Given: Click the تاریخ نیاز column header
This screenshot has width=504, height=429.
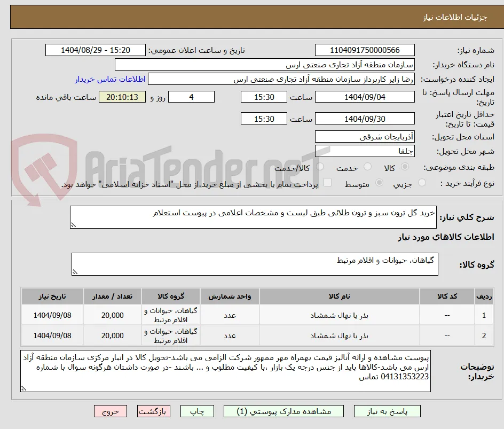Looking at the screenshot, I should (52, 296).
